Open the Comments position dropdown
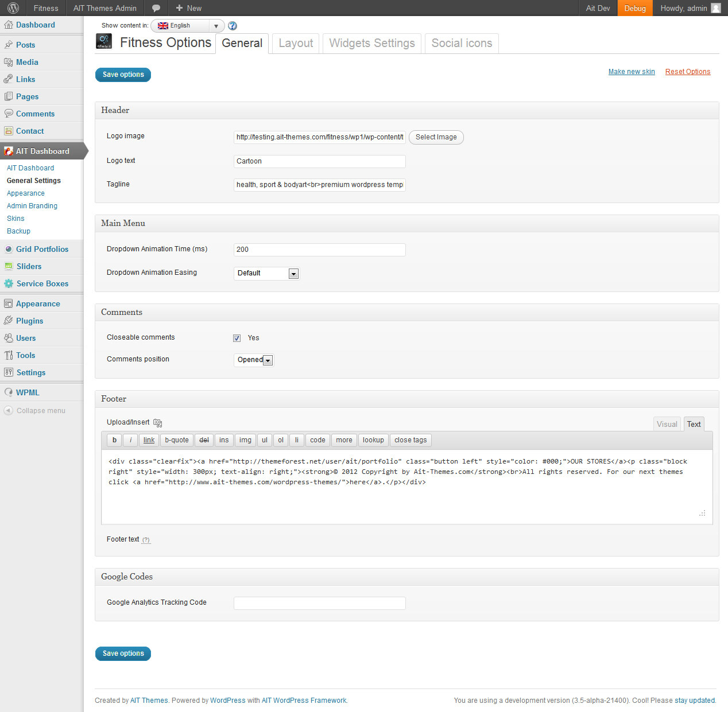Image resolution: width=728 pixels, height=712 pixels. click(254, 360)
